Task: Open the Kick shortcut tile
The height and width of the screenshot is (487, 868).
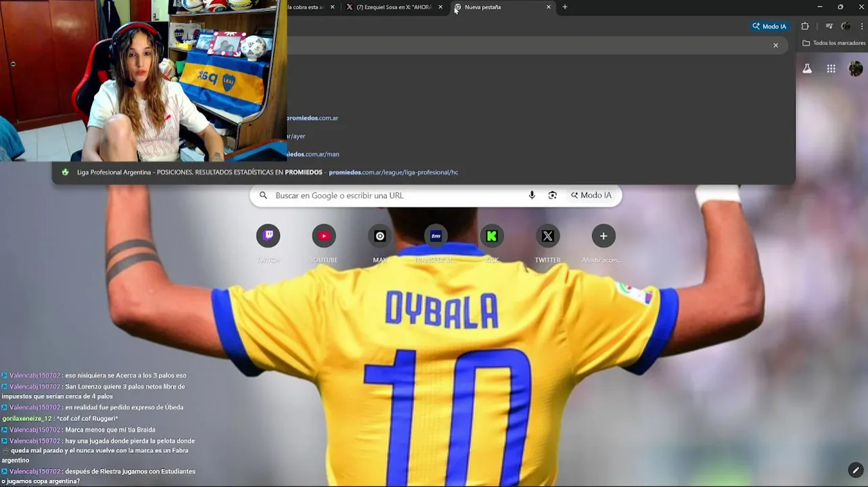Action: pos(492,236)
